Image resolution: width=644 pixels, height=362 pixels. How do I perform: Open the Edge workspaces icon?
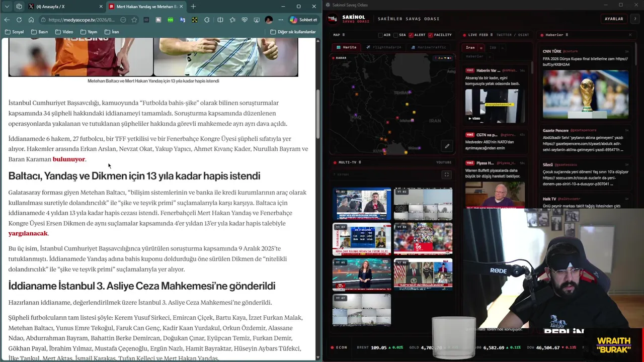click(19, 7)
